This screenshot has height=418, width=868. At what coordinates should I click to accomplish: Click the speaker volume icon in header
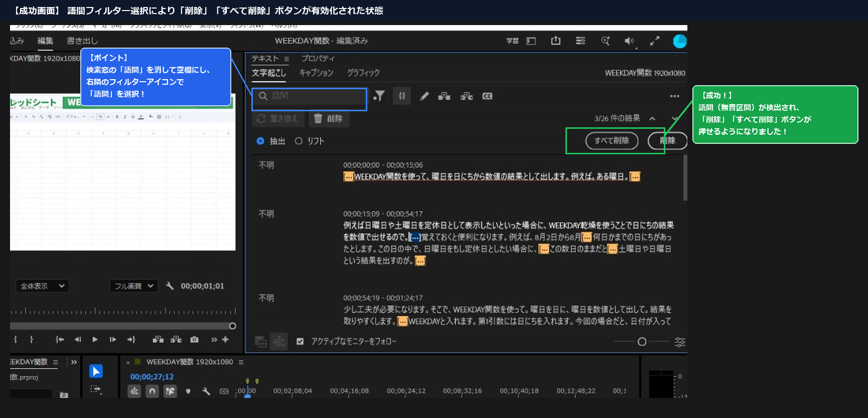coord(629,41)
